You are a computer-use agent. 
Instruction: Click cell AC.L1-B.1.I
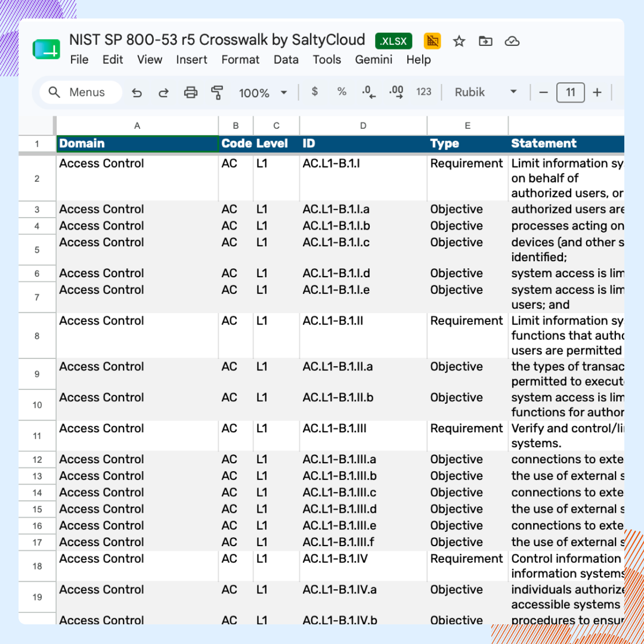(364, 178)
